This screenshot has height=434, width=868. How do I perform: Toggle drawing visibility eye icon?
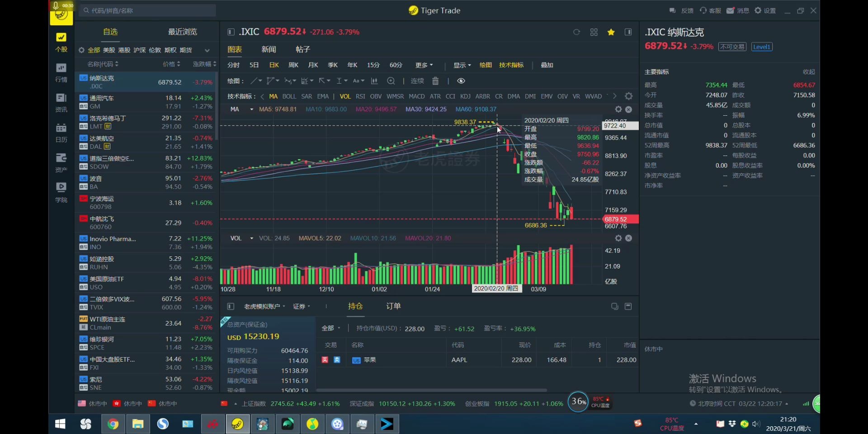click(461, 81)
